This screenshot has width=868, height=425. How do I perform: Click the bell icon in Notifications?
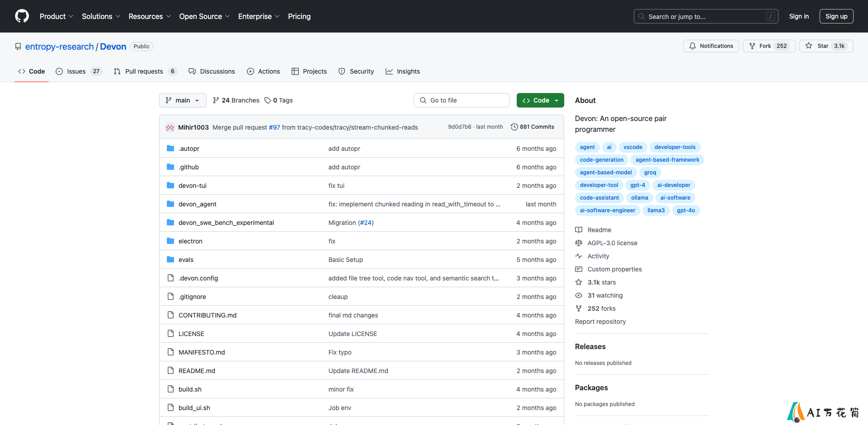click(692, 46)
